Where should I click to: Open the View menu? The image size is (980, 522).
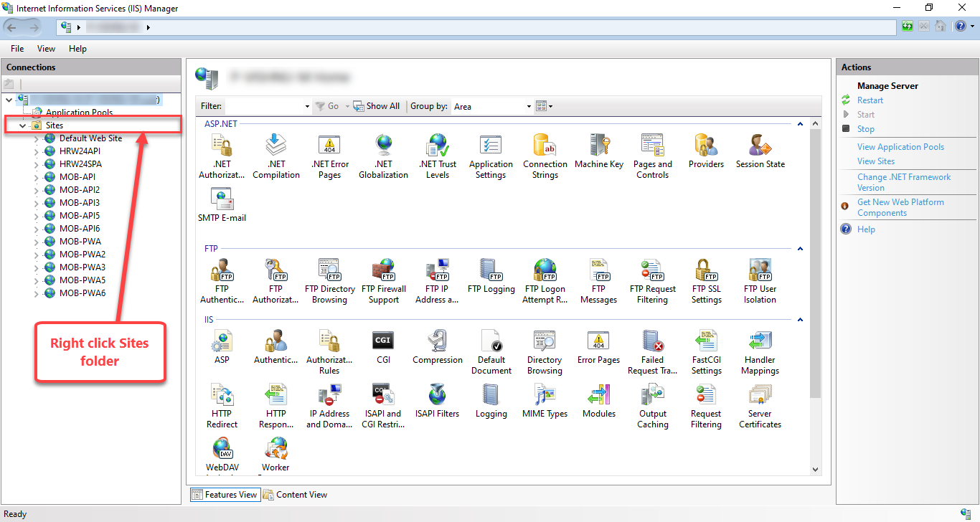pyautogui.click(x=46, y=48)
